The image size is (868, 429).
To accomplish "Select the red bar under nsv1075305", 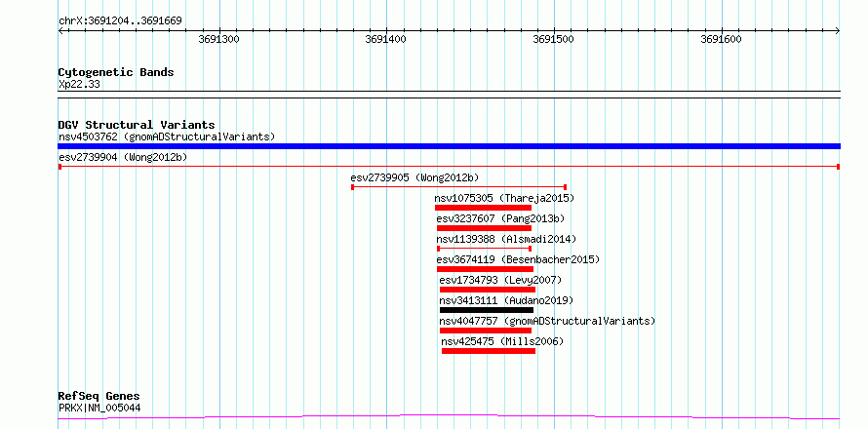I will [484, 208].
